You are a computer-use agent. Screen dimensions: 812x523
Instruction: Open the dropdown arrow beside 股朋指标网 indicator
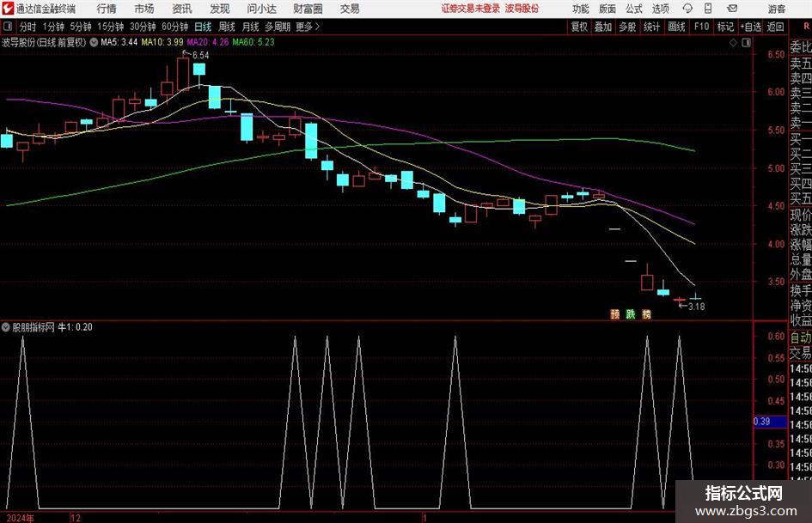tap(6, 327)
